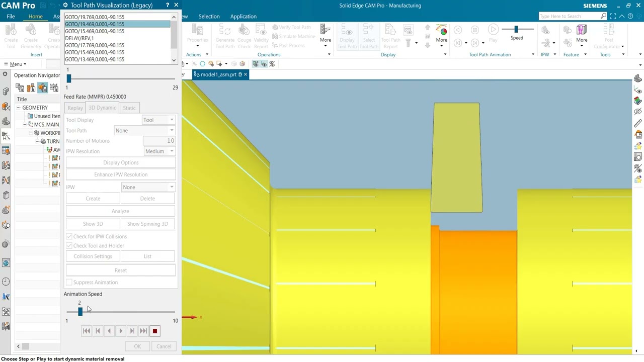Viewport: 644px width, 362px height.
Task: Select Unused Items in navigator tree
Action: click(x=44, y=116)
